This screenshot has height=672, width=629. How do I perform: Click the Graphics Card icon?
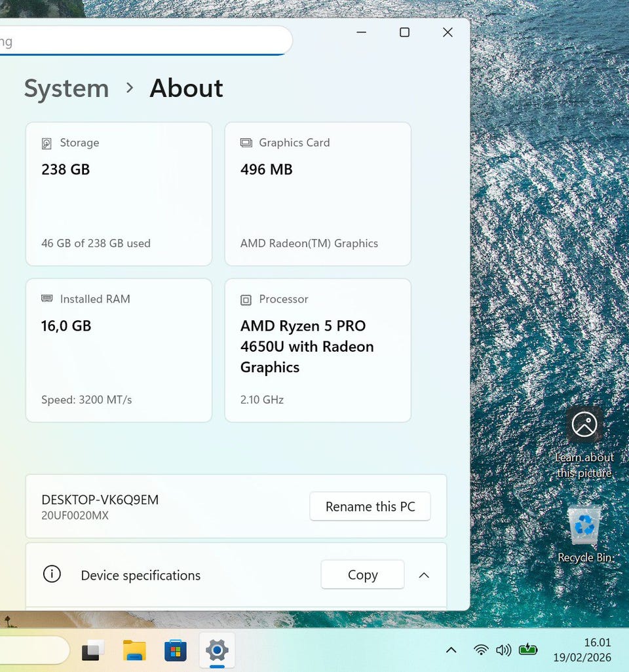(x=246, y=143)
